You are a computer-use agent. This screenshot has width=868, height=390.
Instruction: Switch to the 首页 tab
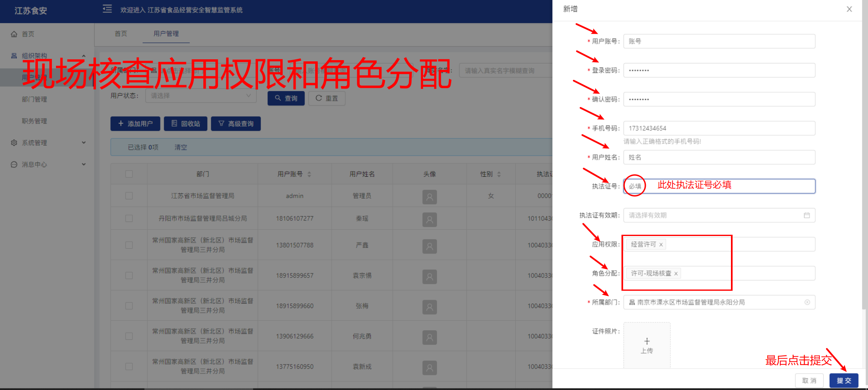(x=121, y=33)
